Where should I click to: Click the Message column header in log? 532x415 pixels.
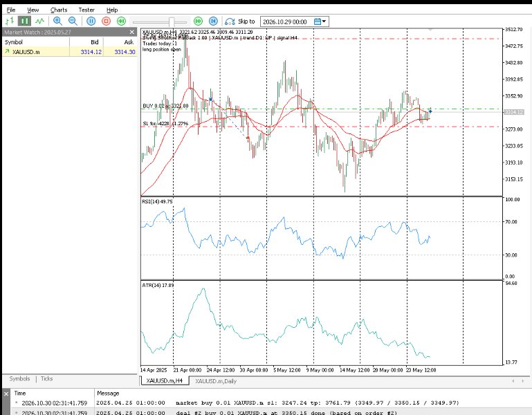coord(108,394)
